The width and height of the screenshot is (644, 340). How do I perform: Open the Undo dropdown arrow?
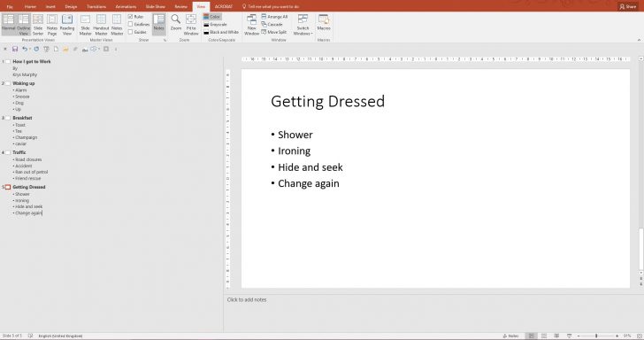30,49
